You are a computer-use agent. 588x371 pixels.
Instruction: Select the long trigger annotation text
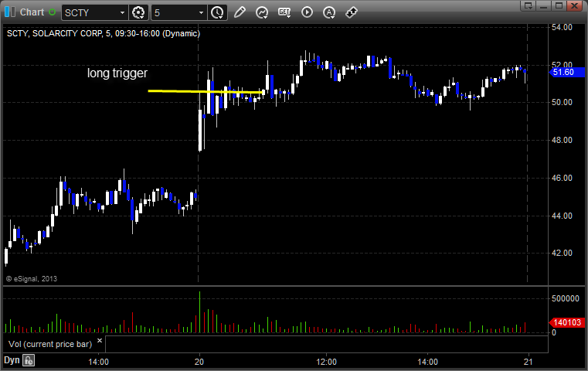coord(117,73)
